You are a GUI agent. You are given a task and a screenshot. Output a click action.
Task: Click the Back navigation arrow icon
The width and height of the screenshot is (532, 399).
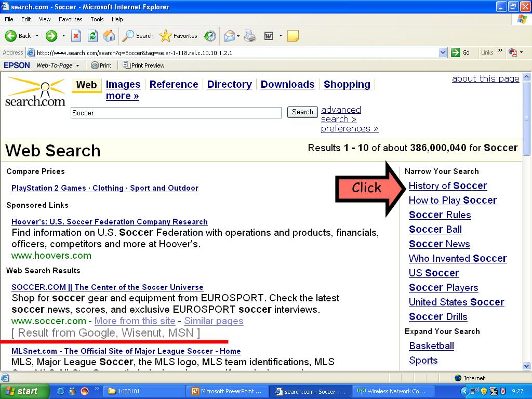tap(10, 36)
